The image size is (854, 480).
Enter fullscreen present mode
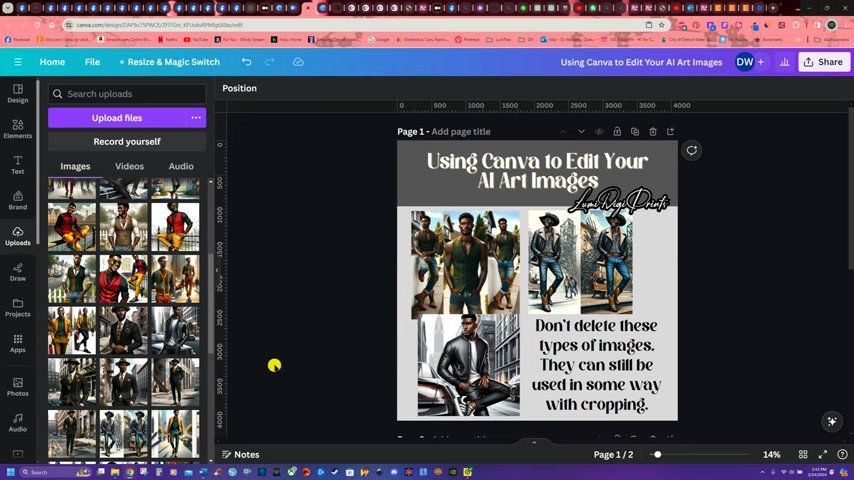pyautogui.click(x=822, y=454)
